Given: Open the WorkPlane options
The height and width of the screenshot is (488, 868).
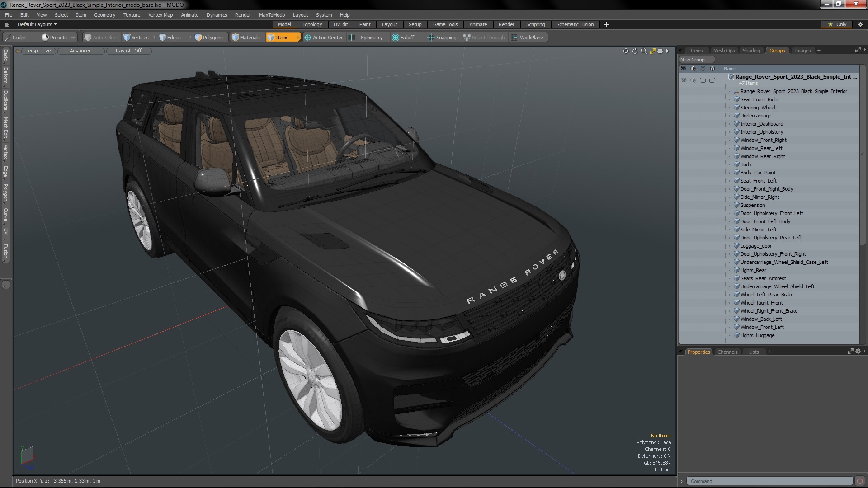Looking at the screenshot, I should tap(528, 38).
